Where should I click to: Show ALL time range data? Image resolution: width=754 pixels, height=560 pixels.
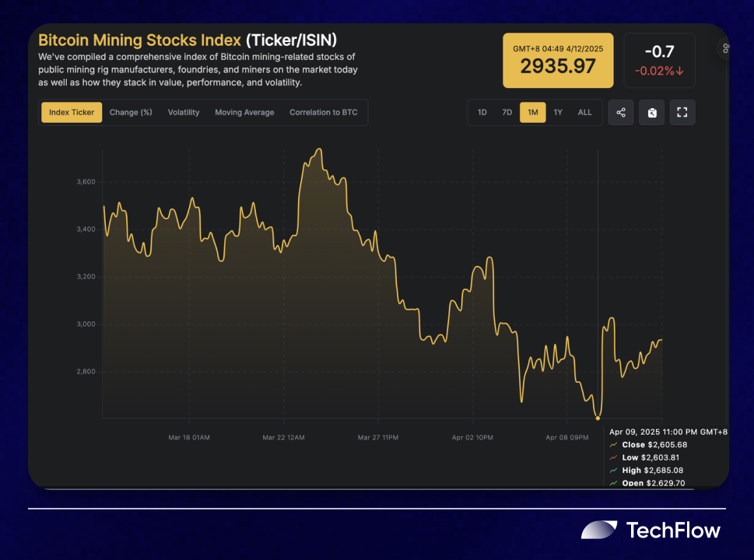pyautogui.click(x=584, y=113)
